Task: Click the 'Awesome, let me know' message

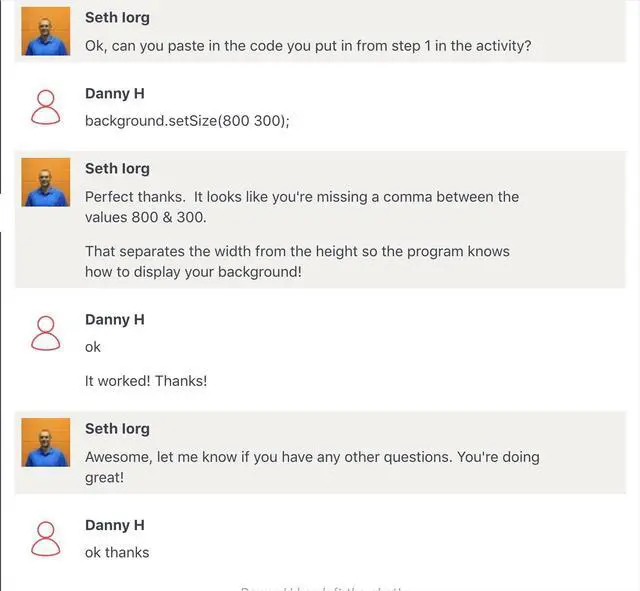Action: pyautogui.click(x=311, y=467)
